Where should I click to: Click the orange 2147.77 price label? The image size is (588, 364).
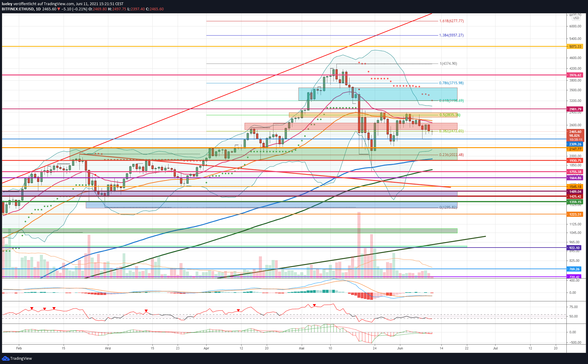(x=575, y=149)
